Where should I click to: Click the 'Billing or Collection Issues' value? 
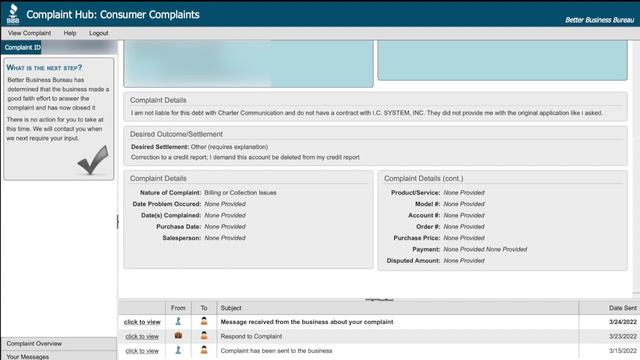point(240,193)
